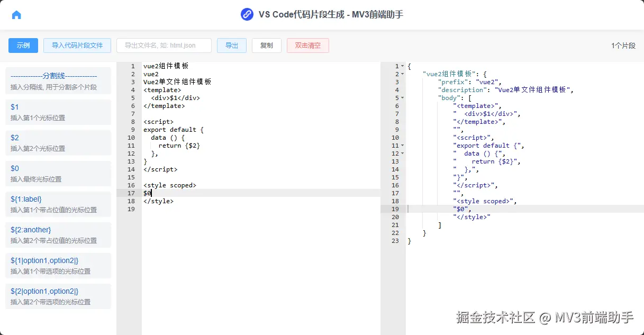Open 导入代码片段文件 import button

coord(77,46)
